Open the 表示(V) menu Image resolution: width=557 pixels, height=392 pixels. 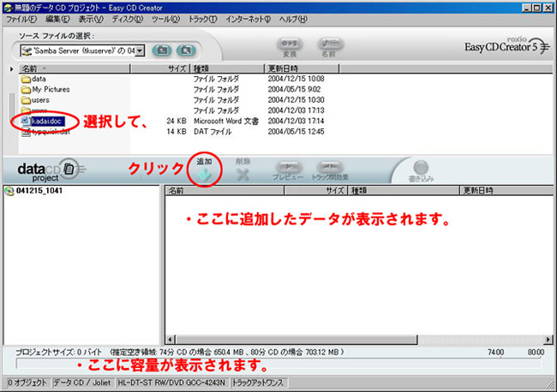click(x=91, y=19)
